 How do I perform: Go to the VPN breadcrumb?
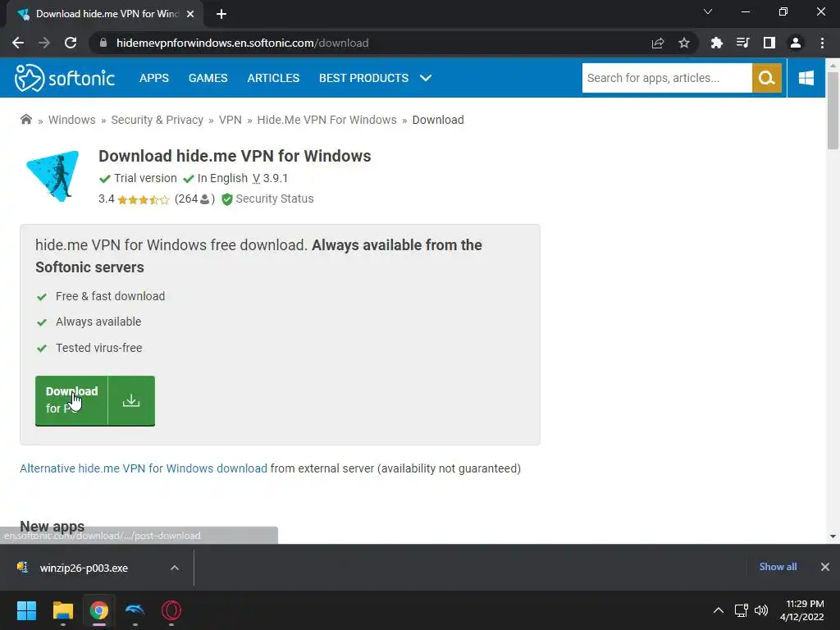point(231,120)
